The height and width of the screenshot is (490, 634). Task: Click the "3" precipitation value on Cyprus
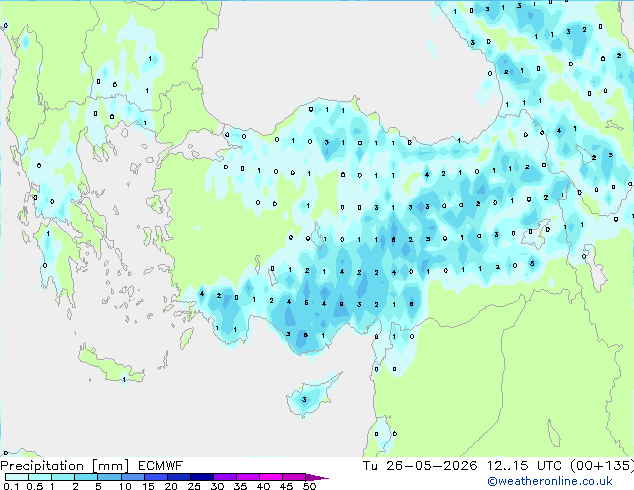(x=304, y=400)
